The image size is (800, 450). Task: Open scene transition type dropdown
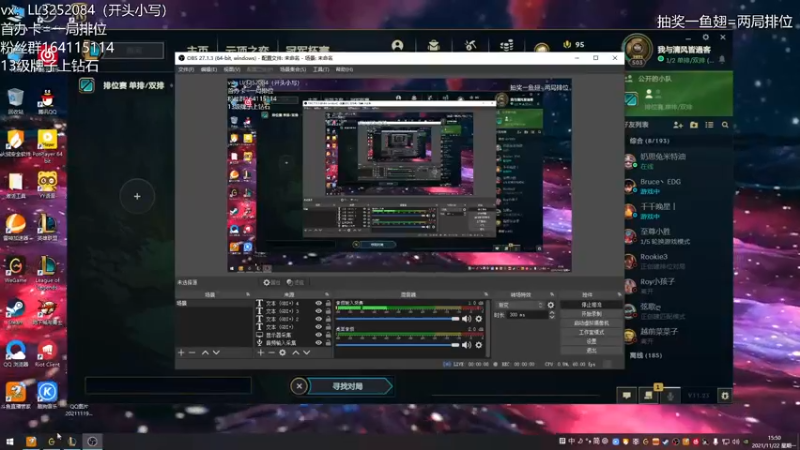point(520,305)
